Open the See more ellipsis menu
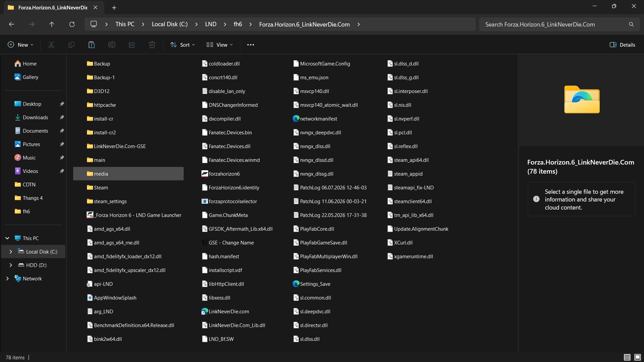644x362 pixels. pyautogui.click(x=250, y=45)
